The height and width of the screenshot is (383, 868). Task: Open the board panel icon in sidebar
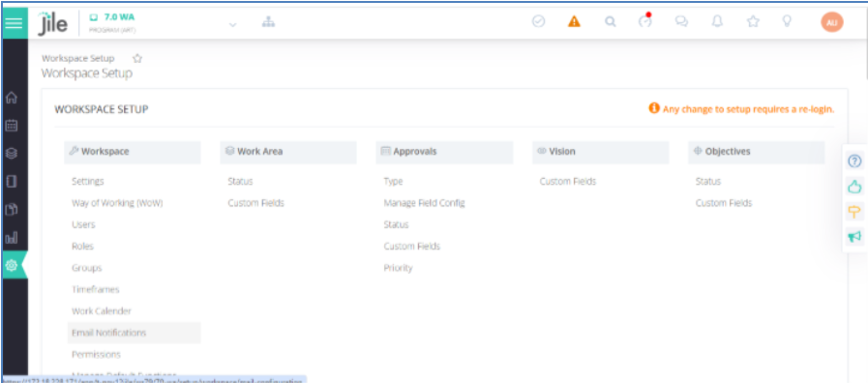tap(11, 181)
